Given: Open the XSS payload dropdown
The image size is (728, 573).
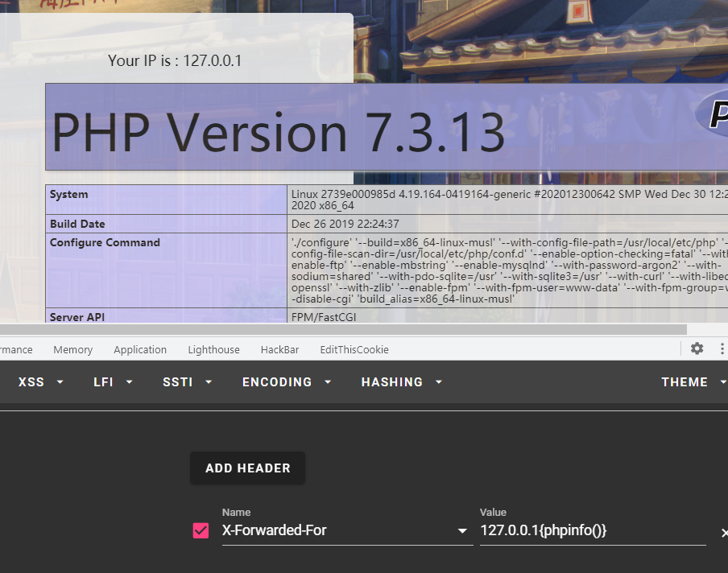Looking at the screenshot, I should pyautogui.click(x=40, y=382).
